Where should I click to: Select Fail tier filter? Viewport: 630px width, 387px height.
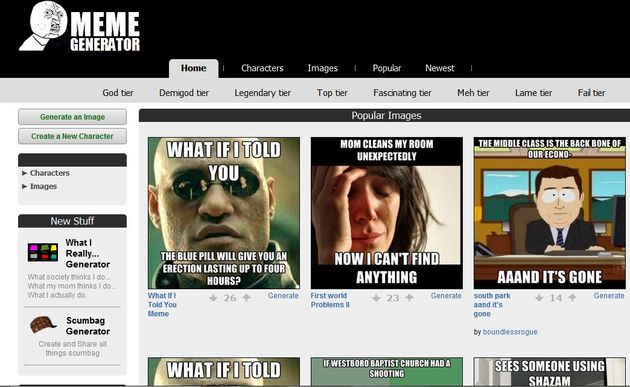(591, 93)
